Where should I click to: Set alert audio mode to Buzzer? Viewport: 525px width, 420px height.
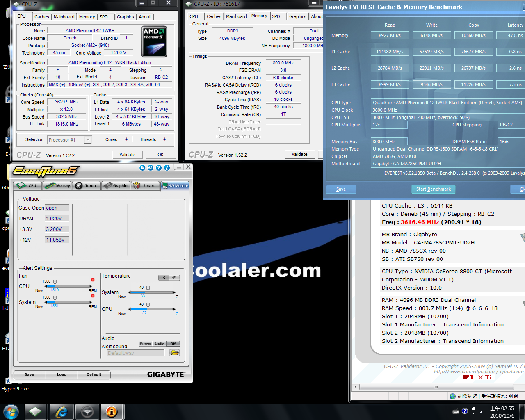(x=146, y=344)
